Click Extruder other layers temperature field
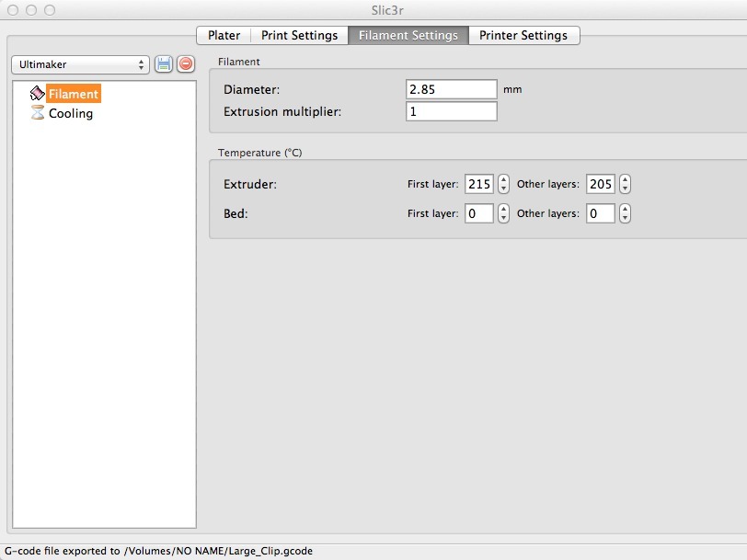747x560 pixels. coord(600,184)
